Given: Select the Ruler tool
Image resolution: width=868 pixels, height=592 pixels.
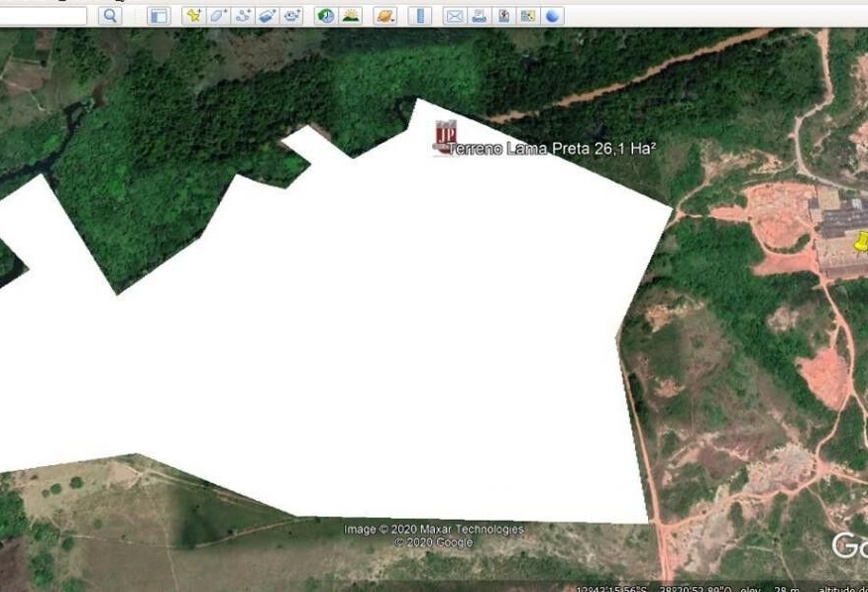Looking at the screenshot, I should 420,16.
